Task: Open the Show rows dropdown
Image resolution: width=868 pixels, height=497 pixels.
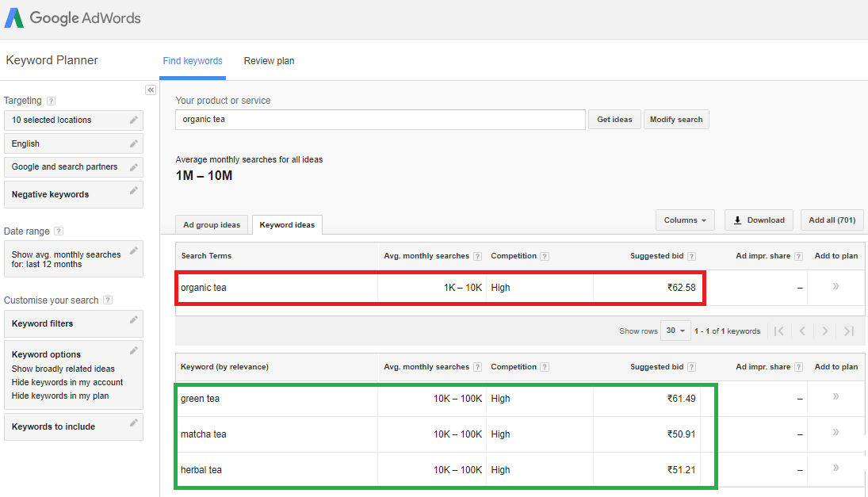Action: [x=675, y=331]
